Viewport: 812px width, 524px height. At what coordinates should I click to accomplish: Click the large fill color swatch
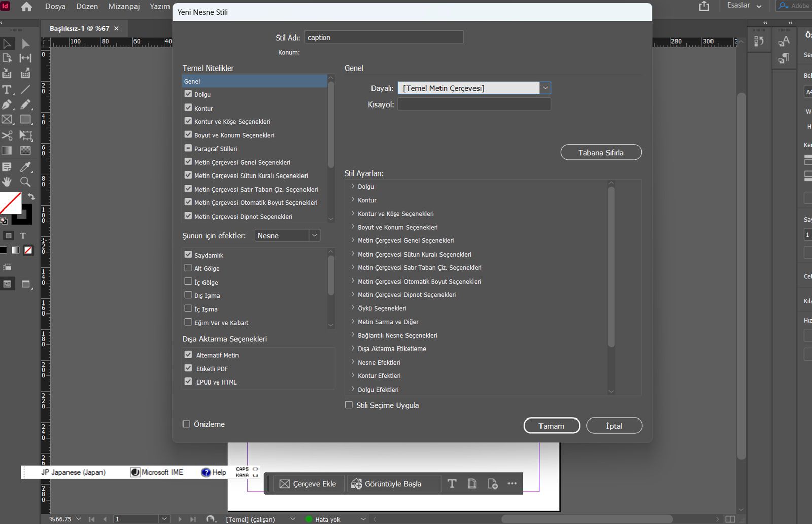coord(11,202)
